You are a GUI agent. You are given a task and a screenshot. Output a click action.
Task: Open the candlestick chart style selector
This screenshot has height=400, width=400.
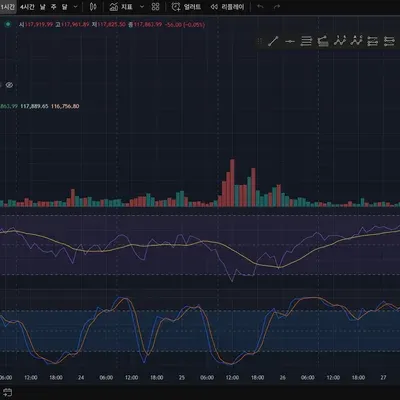coord(93,7)
